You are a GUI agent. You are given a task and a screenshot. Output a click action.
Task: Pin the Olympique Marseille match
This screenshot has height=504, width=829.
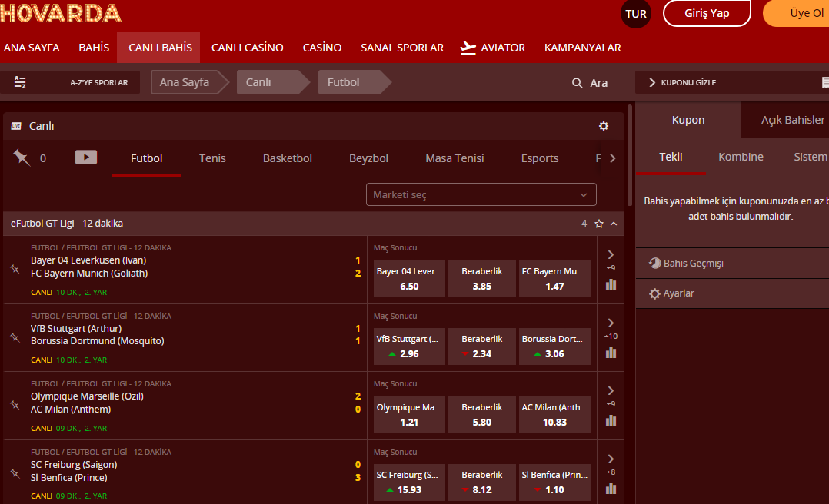15,405
